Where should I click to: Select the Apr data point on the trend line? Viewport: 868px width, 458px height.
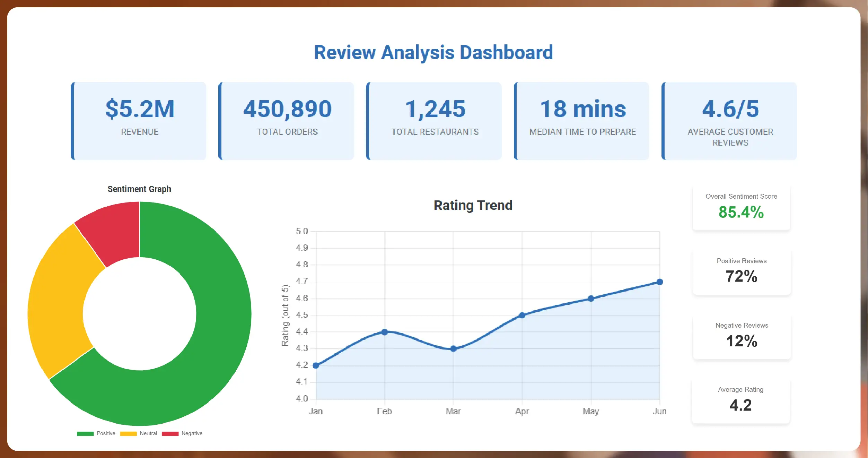coord(522,315)
